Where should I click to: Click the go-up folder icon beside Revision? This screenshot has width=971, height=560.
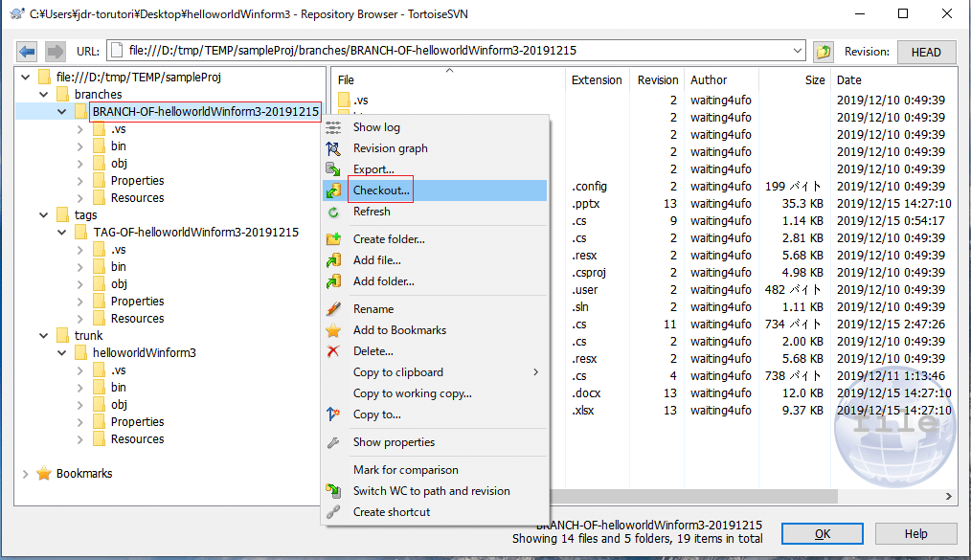point(823,52)
